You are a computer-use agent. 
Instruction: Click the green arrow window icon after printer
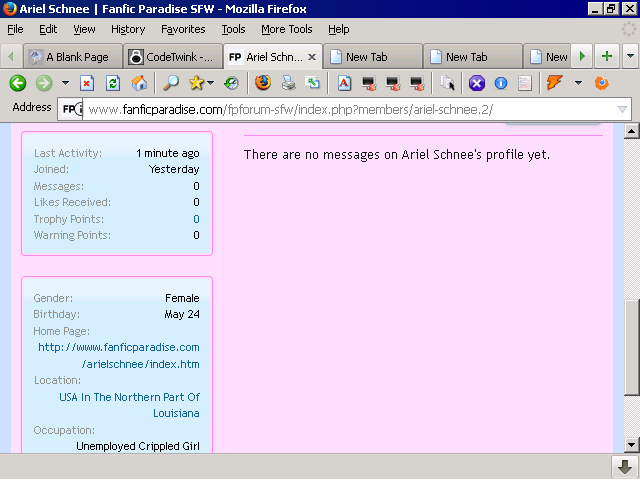(313, 83)
